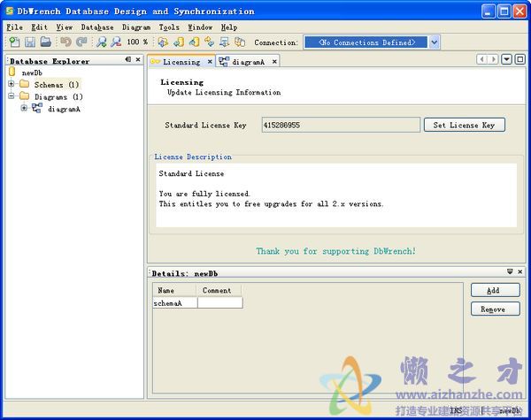Close the Database Explorer panel
Viewport: 531px width, 420px height.
138,59
